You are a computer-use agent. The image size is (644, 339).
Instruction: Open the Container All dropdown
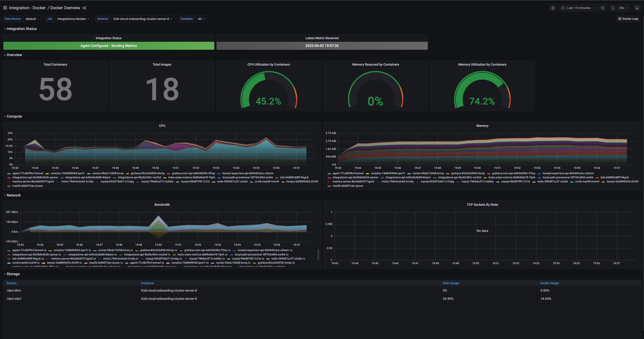[x=201, y=19]
